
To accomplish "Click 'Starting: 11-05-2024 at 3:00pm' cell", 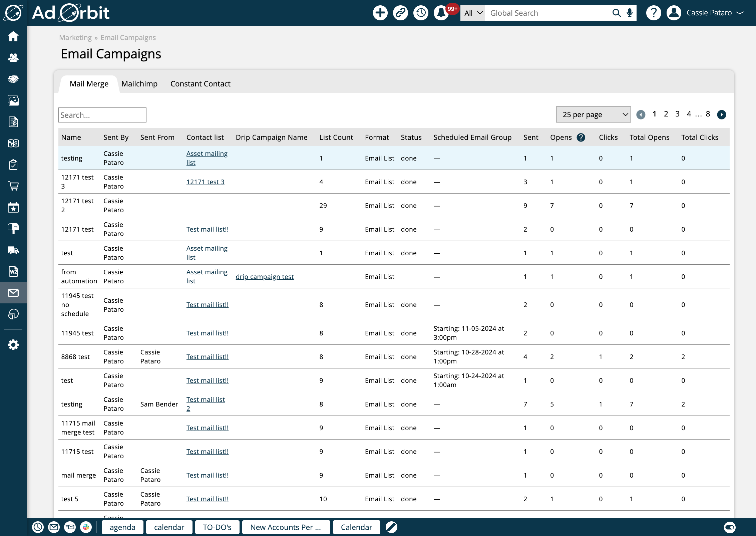I will [469, 333].
